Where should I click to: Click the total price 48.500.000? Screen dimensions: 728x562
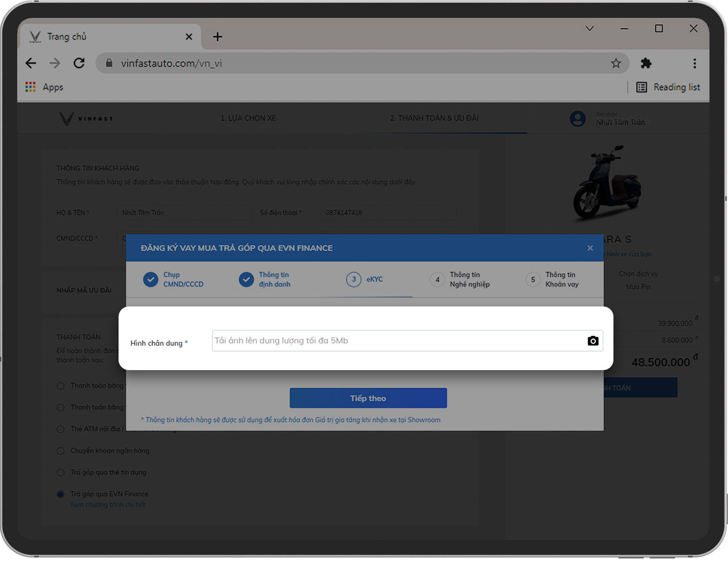point(660,363)
